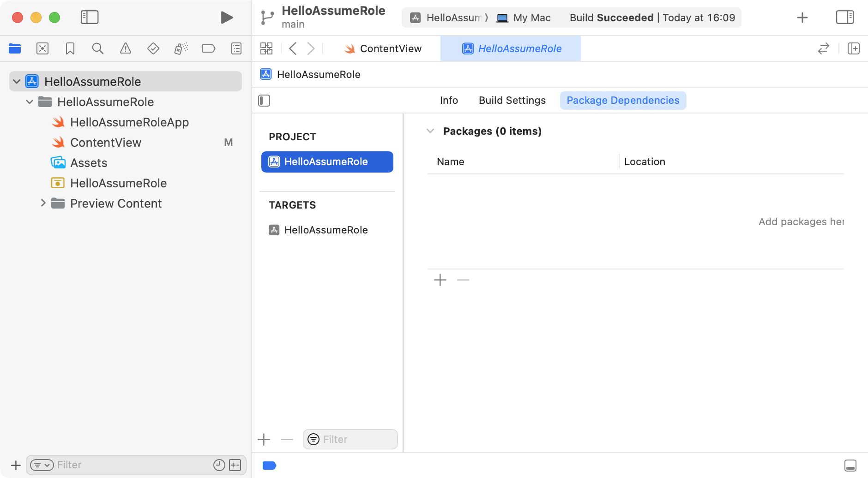Screen dimensions: 868x478
Task: Switch to the ContentView editor tab
Action: 383,48
